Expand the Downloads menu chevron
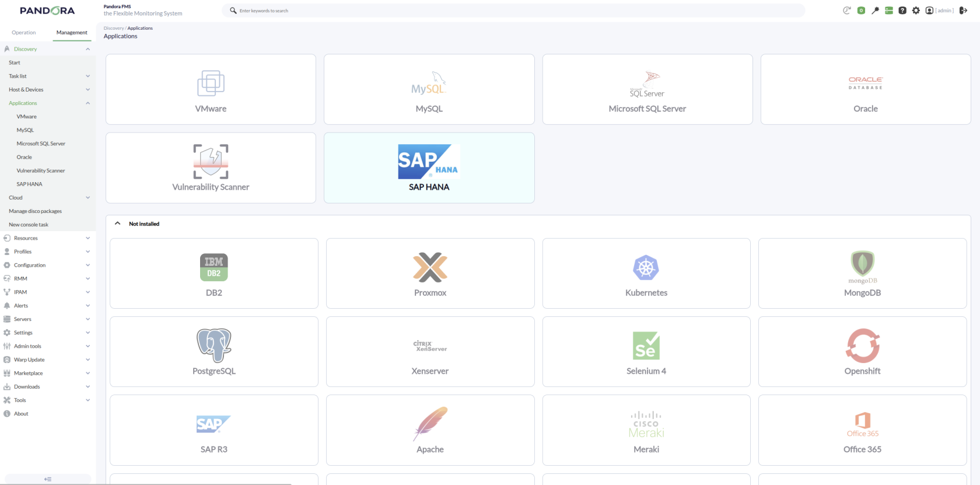980x485 pixels. coord(88,387)
